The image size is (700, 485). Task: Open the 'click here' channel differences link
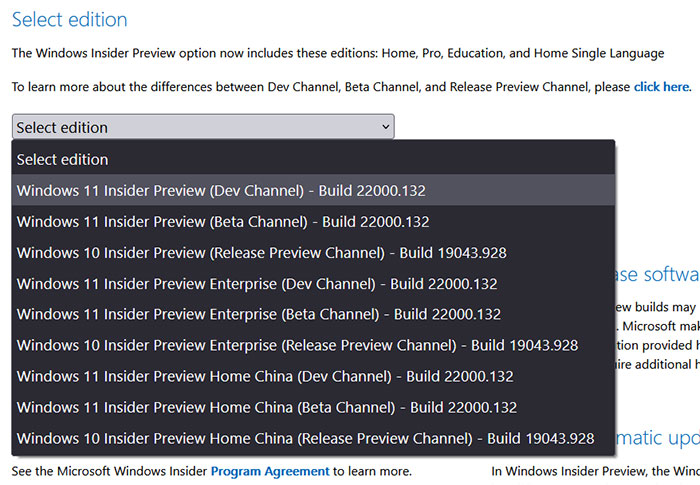[x=662, y=87]
